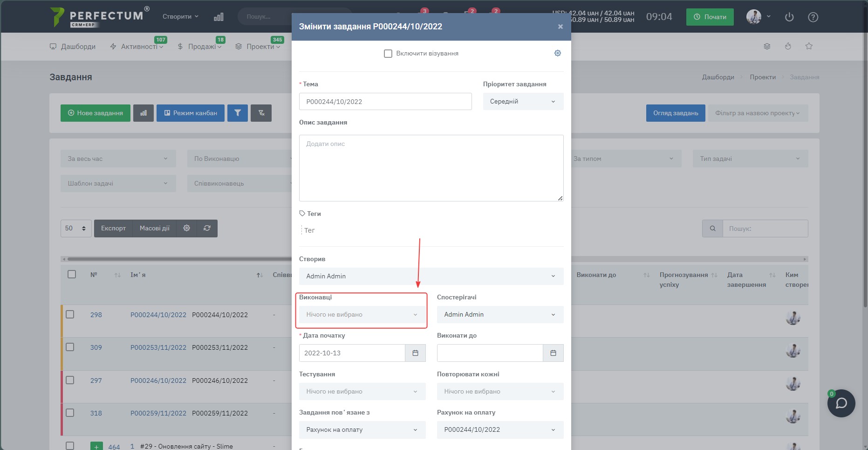Click the Огляд завдань button

coord(676,113)
